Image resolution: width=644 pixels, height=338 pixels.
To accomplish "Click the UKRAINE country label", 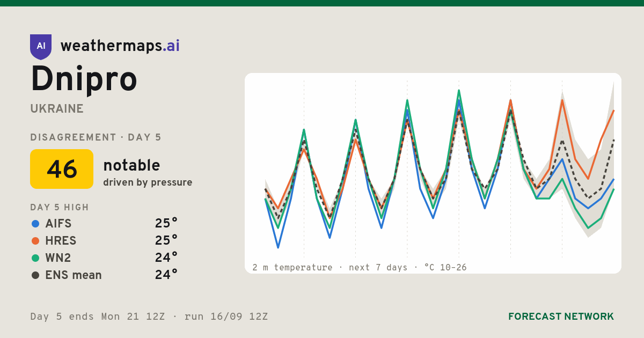I will 57,109.
